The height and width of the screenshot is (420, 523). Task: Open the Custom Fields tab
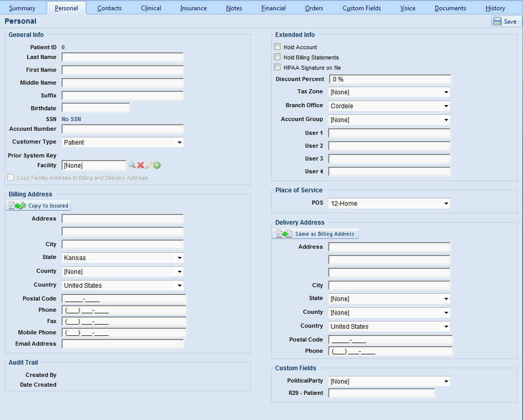pos(361,8)
